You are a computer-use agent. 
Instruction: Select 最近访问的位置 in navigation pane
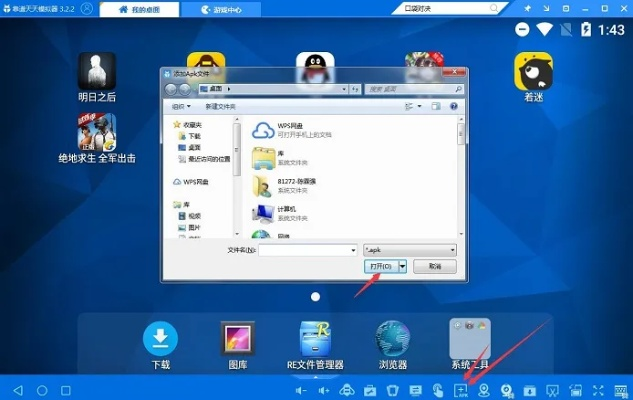click(x=204, y=159)
